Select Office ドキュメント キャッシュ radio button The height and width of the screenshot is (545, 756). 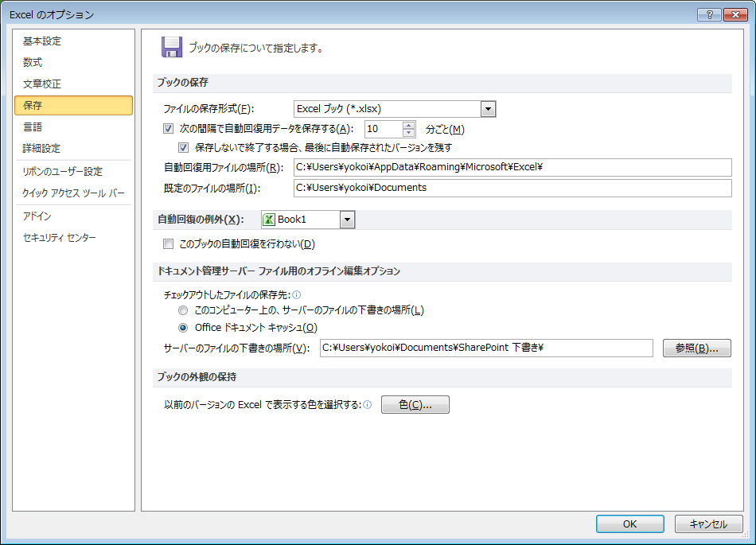(x=184, y=327)
